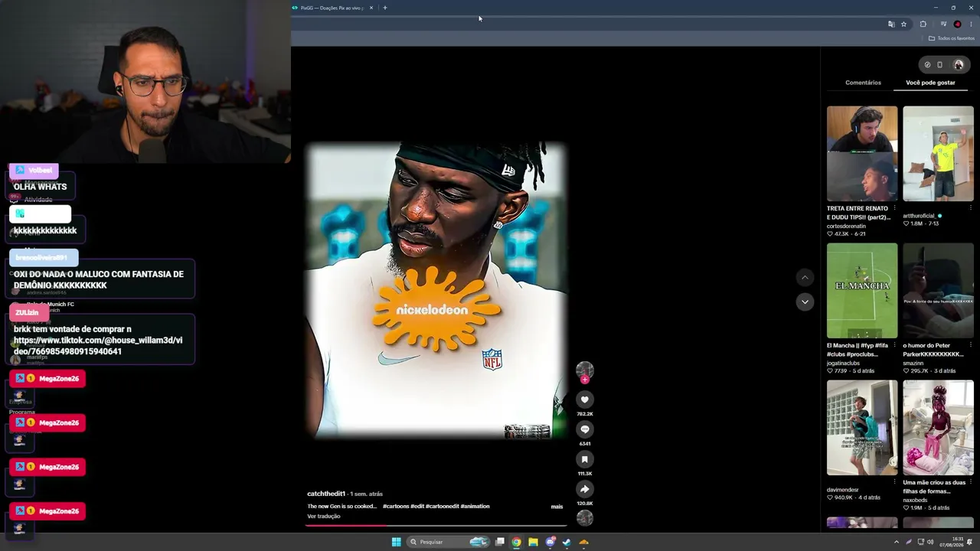
Task: Share the video using the arrow icon
Action: 584,489
